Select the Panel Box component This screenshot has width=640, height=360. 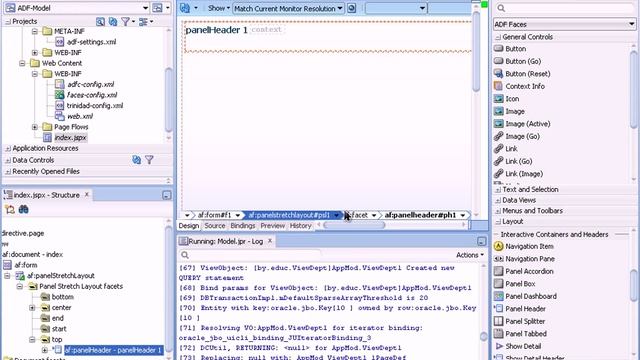click(x=520, y=284)
